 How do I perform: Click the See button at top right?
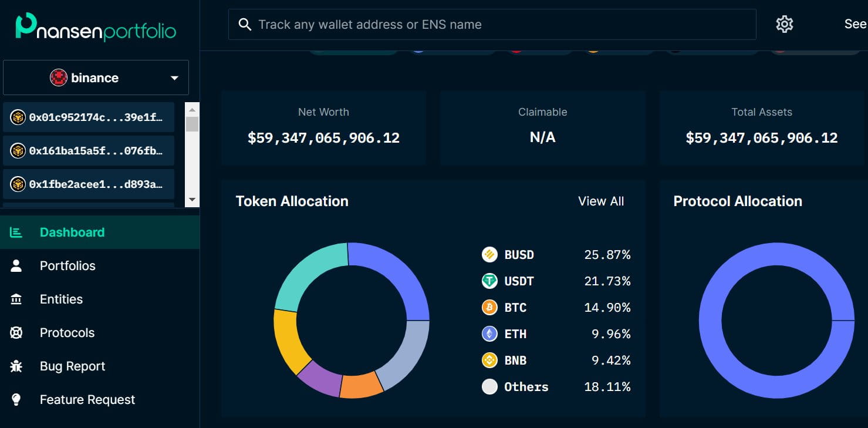854,24
